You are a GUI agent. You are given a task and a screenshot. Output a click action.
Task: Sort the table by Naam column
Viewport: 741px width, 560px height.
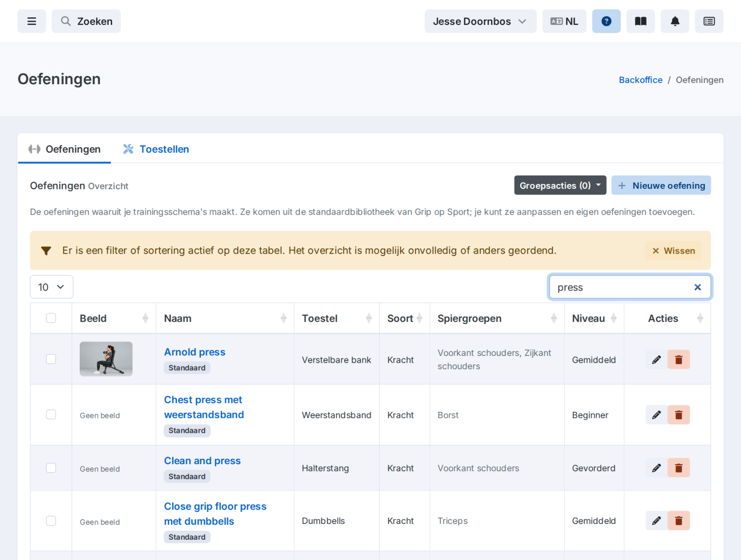point(225,318)
